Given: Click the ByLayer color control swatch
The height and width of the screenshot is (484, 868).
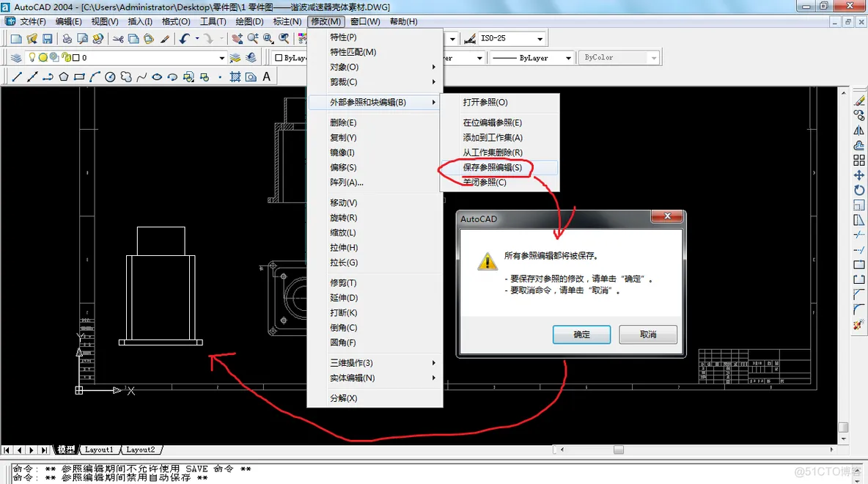Looking at the screenshot, I should tap(279, 58).
